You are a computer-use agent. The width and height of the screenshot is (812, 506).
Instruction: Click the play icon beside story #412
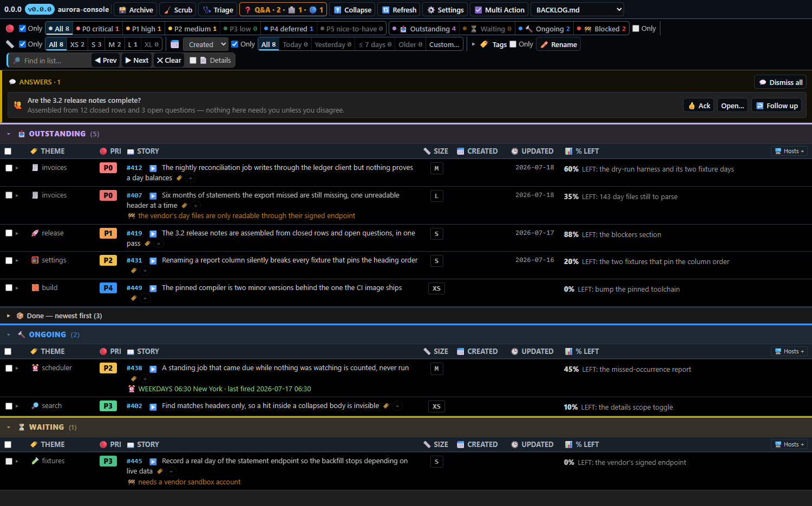[153, 168]
